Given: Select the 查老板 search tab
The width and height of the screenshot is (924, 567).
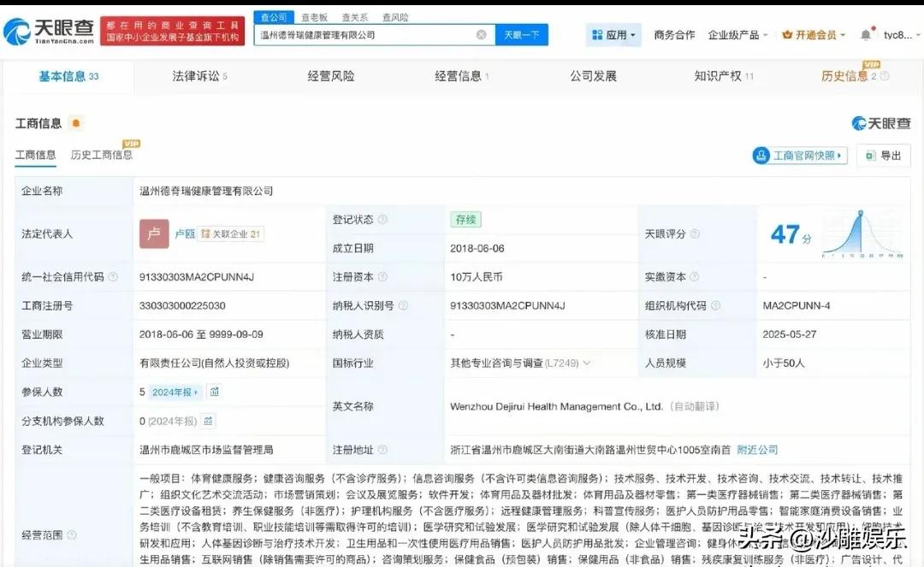Looking at the screenshot, I should pos(314,18).
